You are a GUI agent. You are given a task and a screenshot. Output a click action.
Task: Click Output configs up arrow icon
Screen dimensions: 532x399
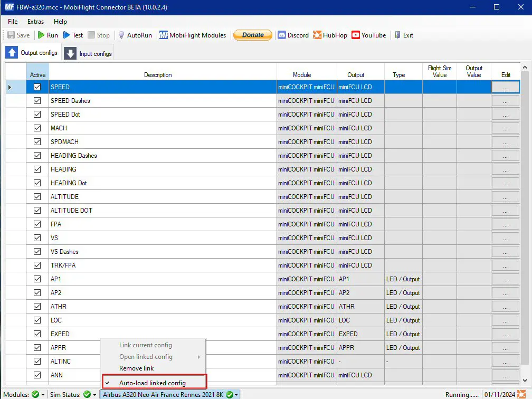(12, 53)
